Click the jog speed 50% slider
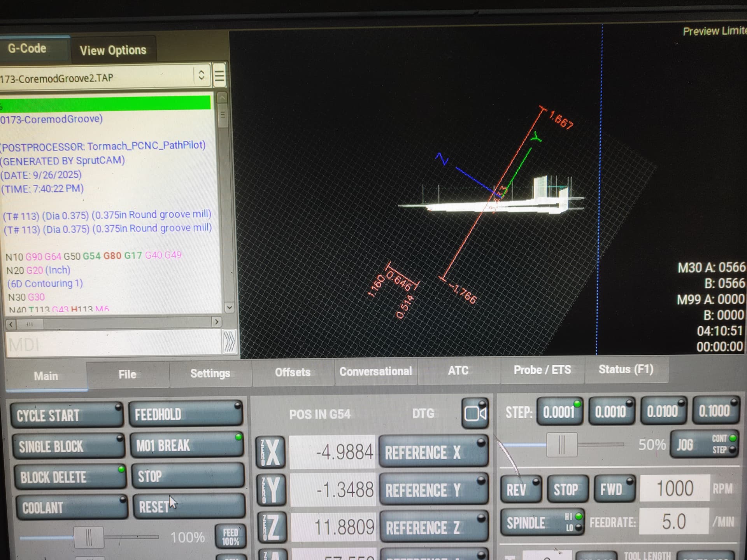 coord(562,444)
